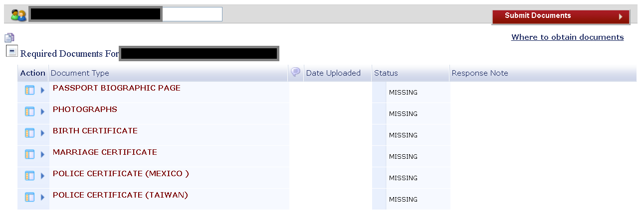Click the action icon for Marriage Certificate row
The image size is (644, 218).
[x=29, y=154]
